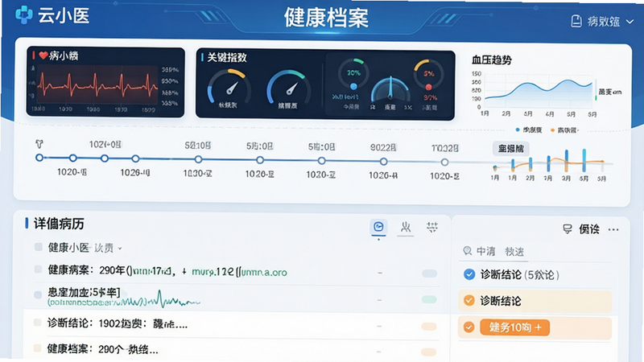This screenshot has width=644, height=362.
Task: Expand the dropdown arrow after 健康小医 label
Action: click(120, 249)
